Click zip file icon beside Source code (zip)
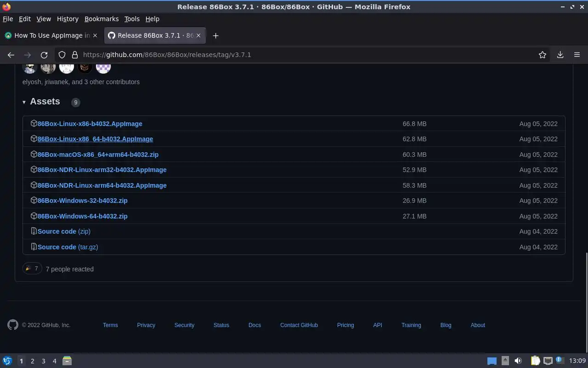Image resolution: width=588 pixels, height=368 pixels. 34,231
